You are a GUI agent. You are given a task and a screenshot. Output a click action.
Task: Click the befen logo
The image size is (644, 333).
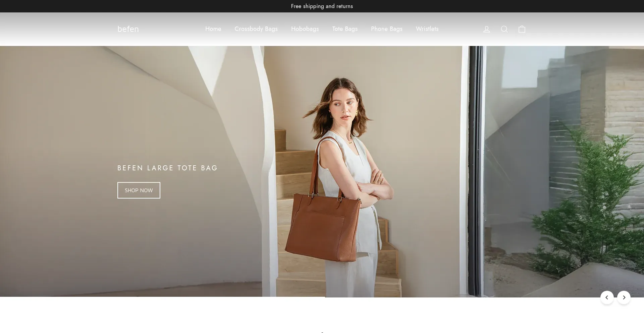point(128,29)
